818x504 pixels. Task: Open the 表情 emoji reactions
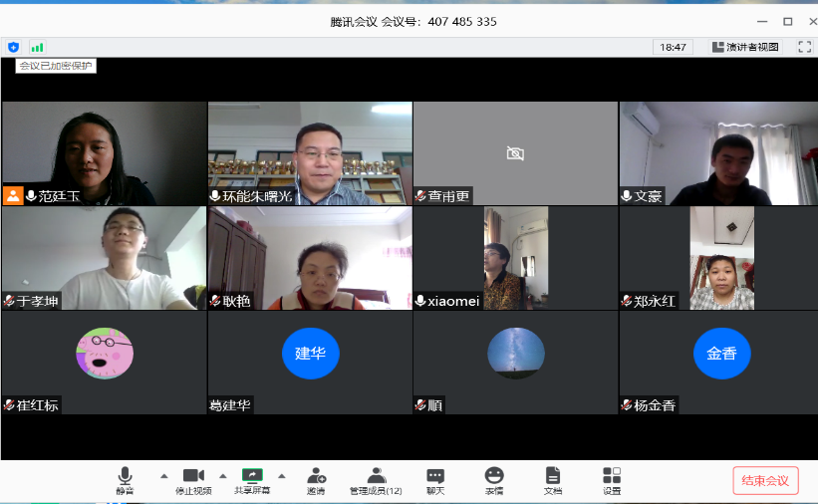pyautogui.click(x=494, y=480)
